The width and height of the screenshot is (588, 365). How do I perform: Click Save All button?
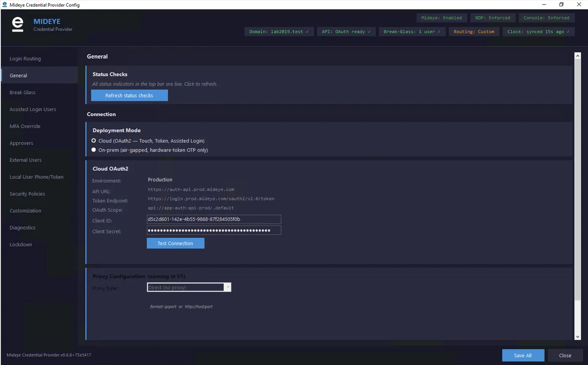tap(523, 355)
